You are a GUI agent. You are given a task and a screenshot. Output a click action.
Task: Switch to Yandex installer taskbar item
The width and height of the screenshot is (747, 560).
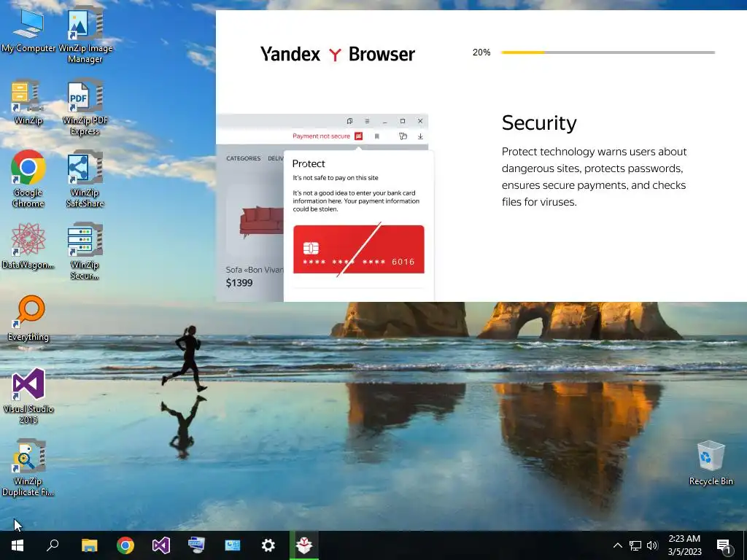304,545
